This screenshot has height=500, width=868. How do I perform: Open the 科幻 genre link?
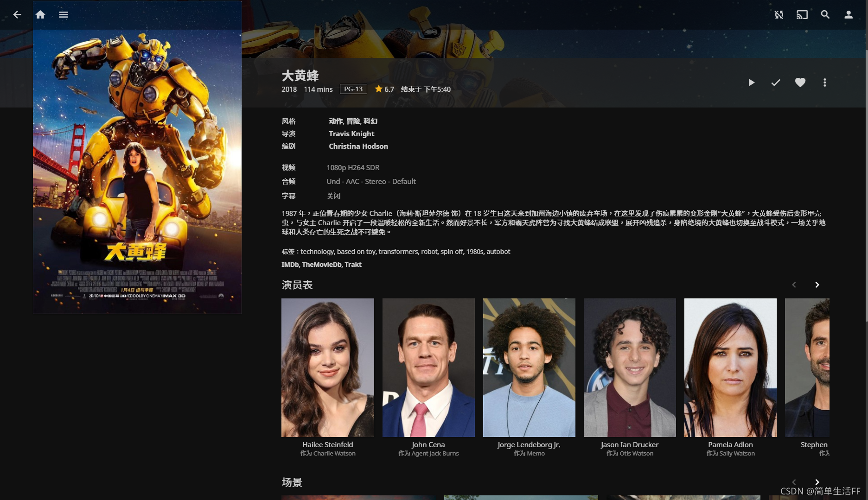[370, 121]
